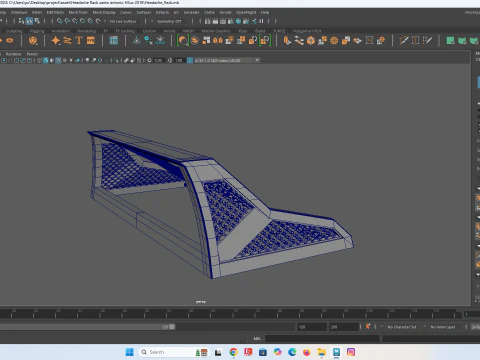Image resolution: width=480 pixels, height=360 pixels.
Task: Click the MEL script type label
Action: (x=257, y=338)
